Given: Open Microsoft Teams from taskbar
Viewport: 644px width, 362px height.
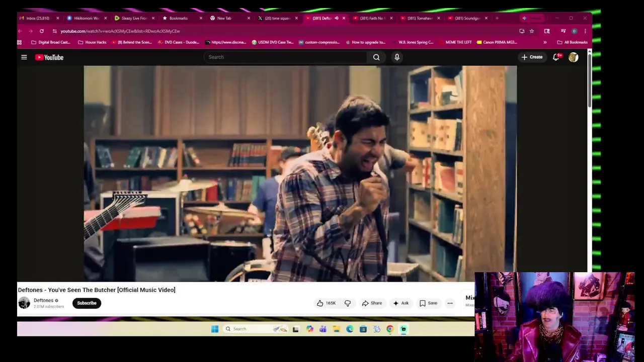Looking at the screenshot, I should coord(323,329).
